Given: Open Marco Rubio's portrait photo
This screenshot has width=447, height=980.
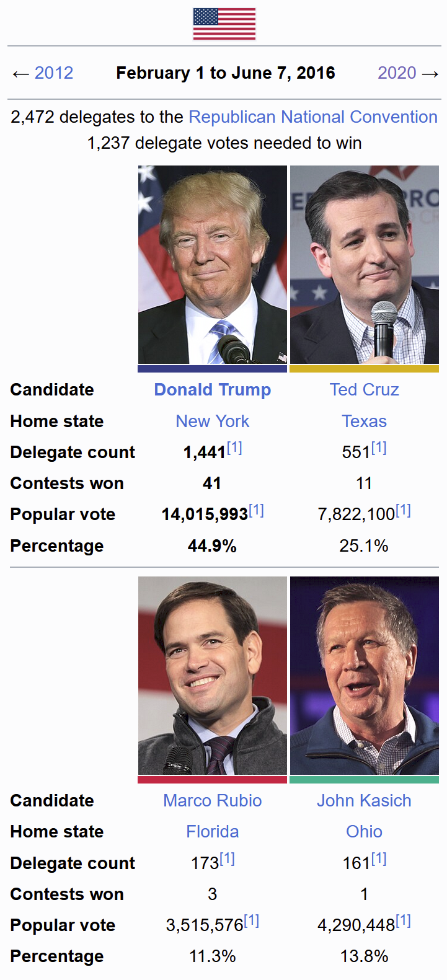Looking at the screenshot, I should pyautogui.click(x=213, y=676).
